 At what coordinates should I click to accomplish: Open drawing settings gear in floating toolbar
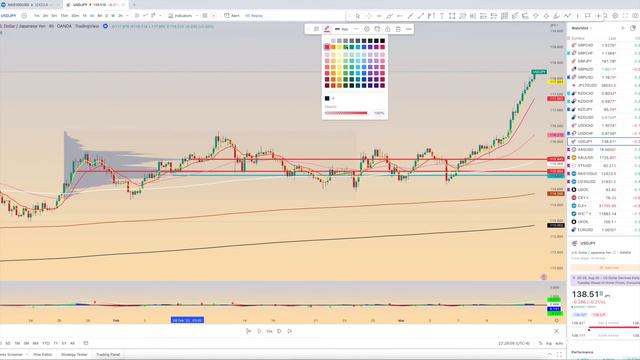click(x=367, y=29)
